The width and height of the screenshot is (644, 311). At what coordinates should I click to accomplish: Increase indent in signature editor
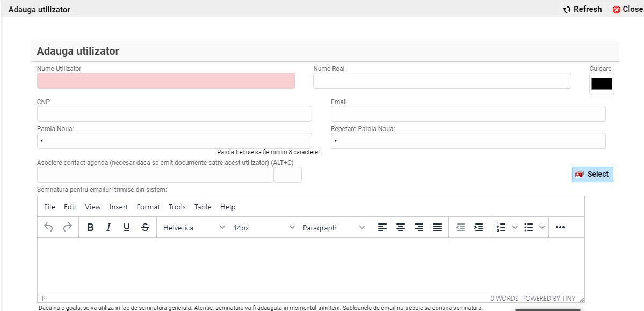479,227
